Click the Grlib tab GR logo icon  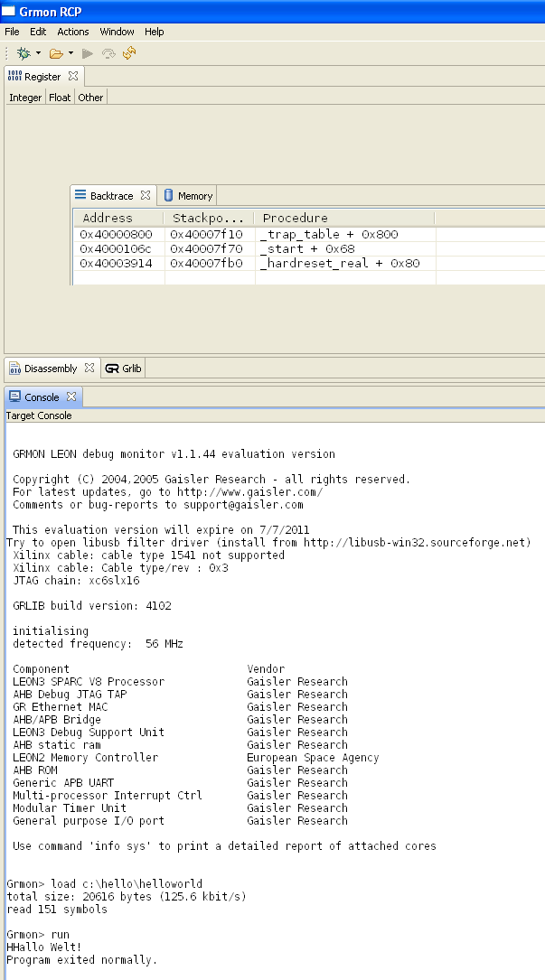112,369
